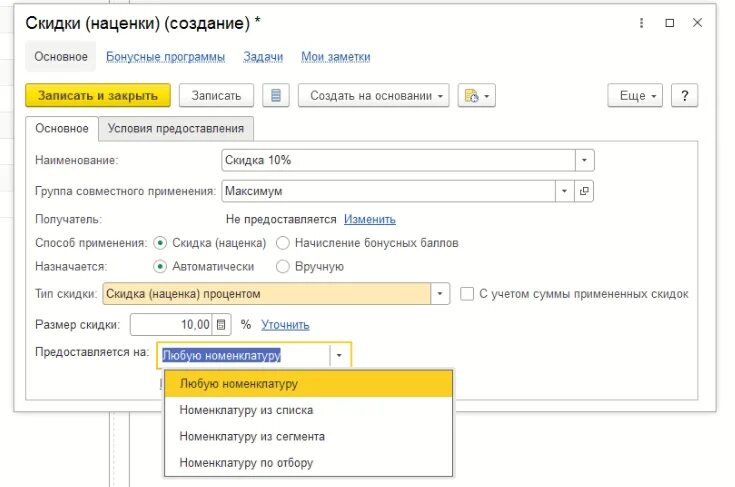Click the document list icon button
This screenshot has height=487, width=735.
click(x=276, y=96)
